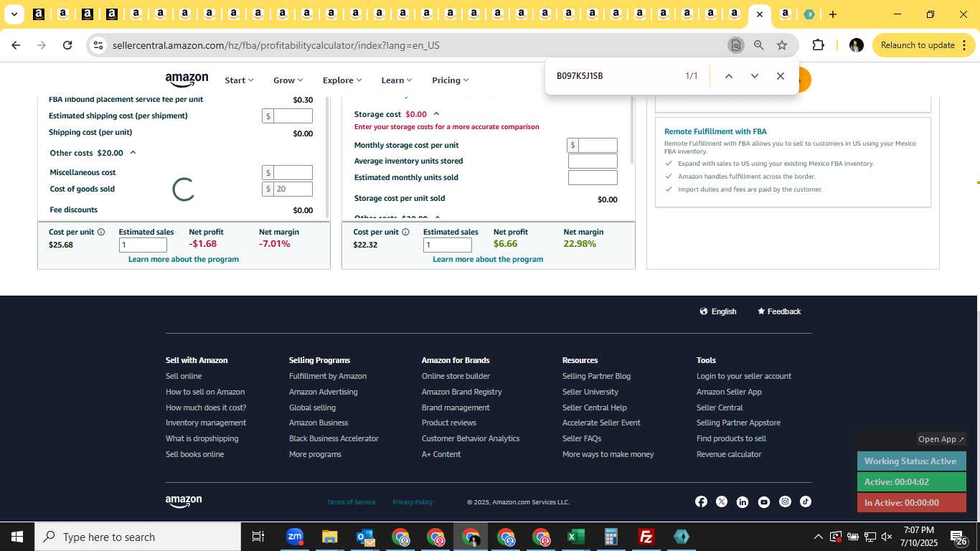Open FileZilla from the taskbar

point(646,537)
